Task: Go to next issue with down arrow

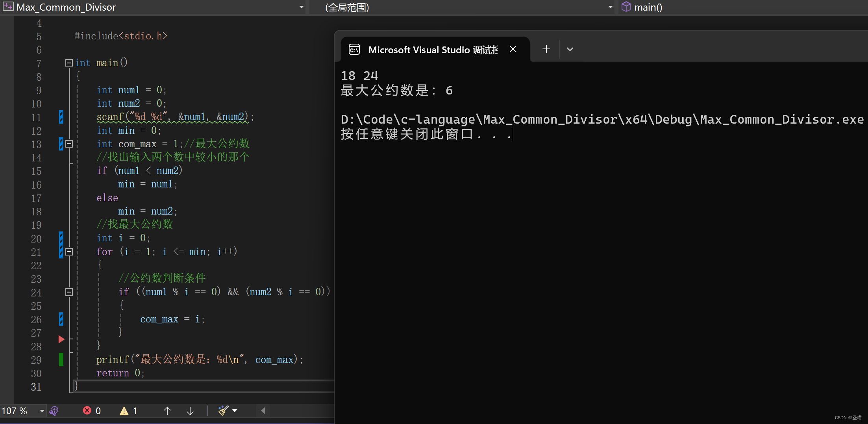Action: 190,411
